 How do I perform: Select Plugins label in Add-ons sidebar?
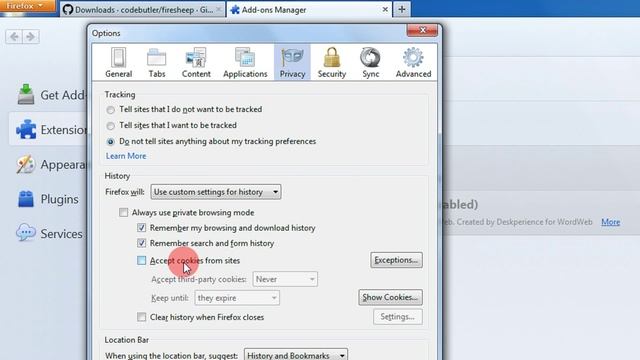point(60,199)
